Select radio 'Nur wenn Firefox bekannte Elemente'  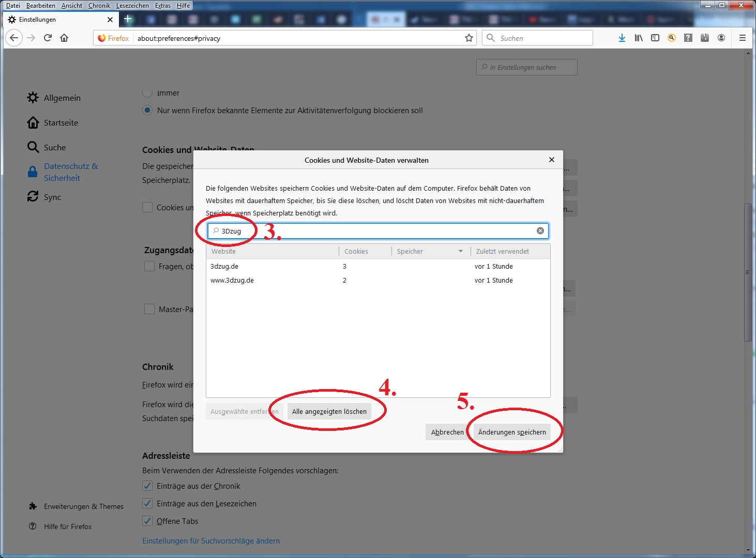pyautogui.click(x=147, y=110)
